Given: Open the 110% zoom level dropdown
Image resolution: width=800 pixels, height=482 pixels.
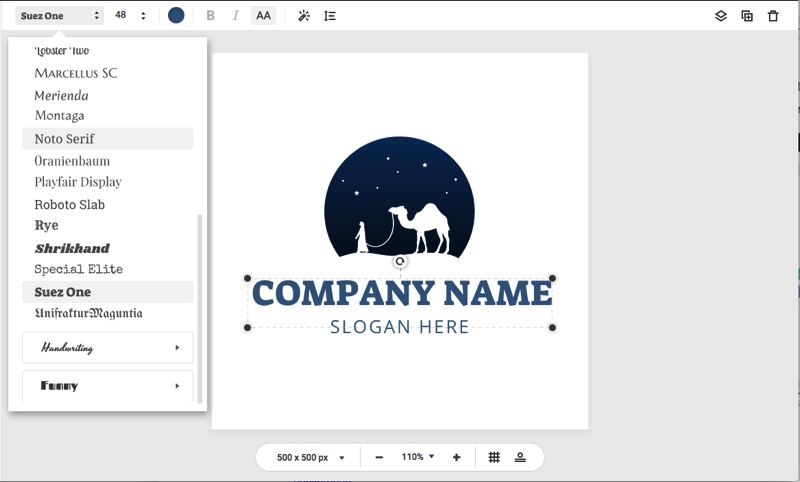Looking at the screenshot, I should (418, 457).
